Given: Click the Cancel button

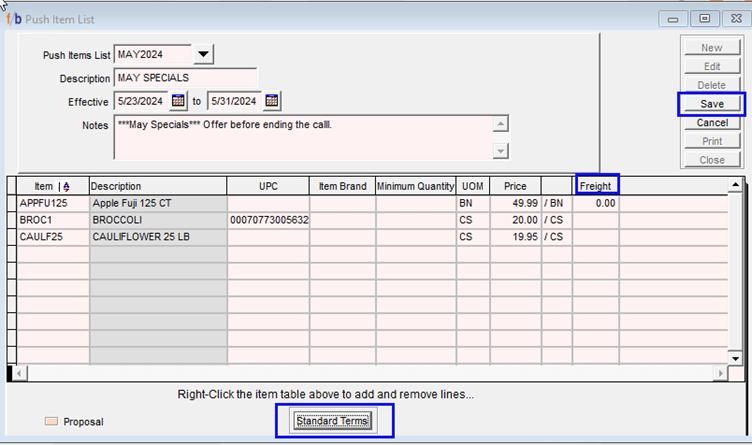Looking at the screenshot, I should (711, 123).
